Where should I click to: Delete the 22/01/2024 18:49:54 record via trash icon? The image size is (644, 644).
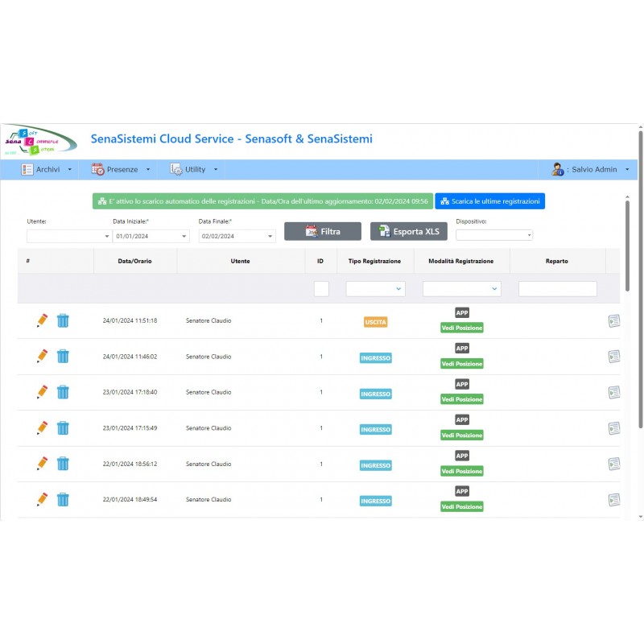(x=63, y=499)
